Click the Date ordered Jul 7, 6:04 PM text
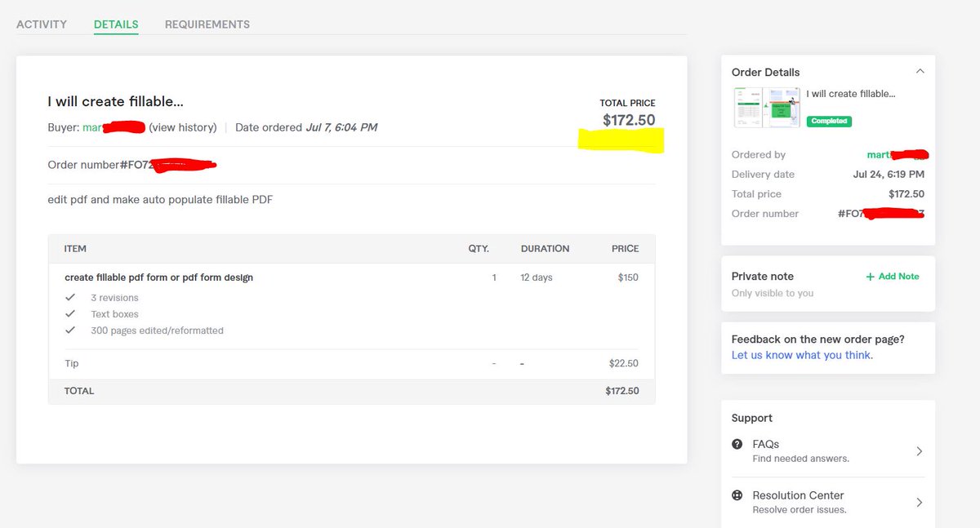Image resolution: width=980 pixels, height=528 pixels. [306, 127]
